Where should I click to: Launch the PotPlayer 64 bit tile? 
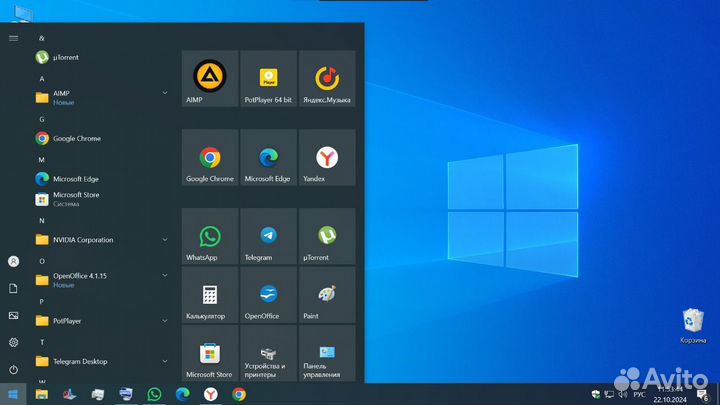(268, 79)
